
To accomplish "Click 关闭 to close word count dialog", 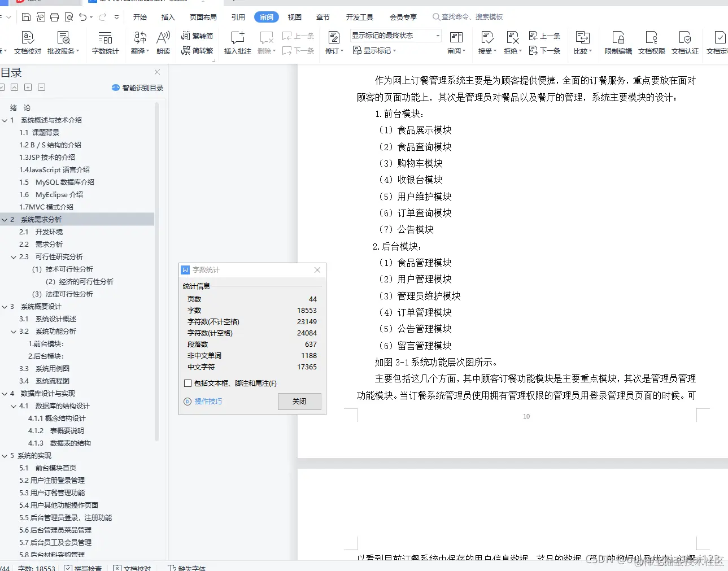I will pyautogui.click(x=299, y=401).
